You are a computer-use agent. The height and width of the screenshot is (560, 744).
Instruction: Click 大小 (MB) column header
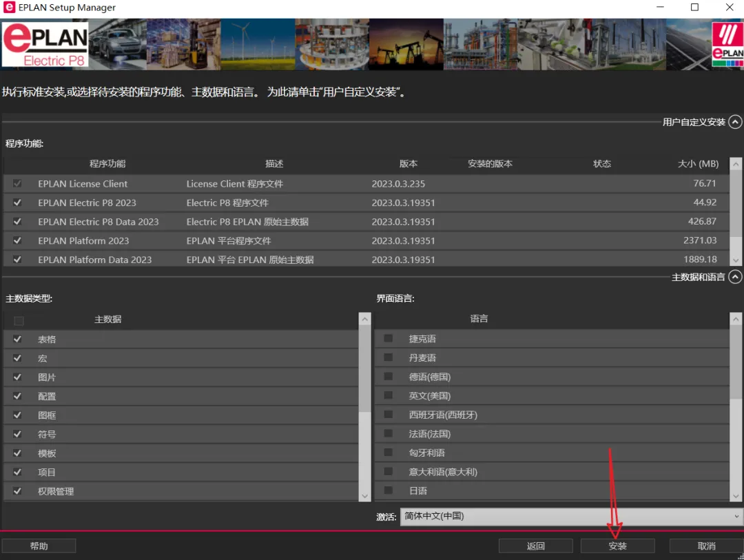[698, 164]
